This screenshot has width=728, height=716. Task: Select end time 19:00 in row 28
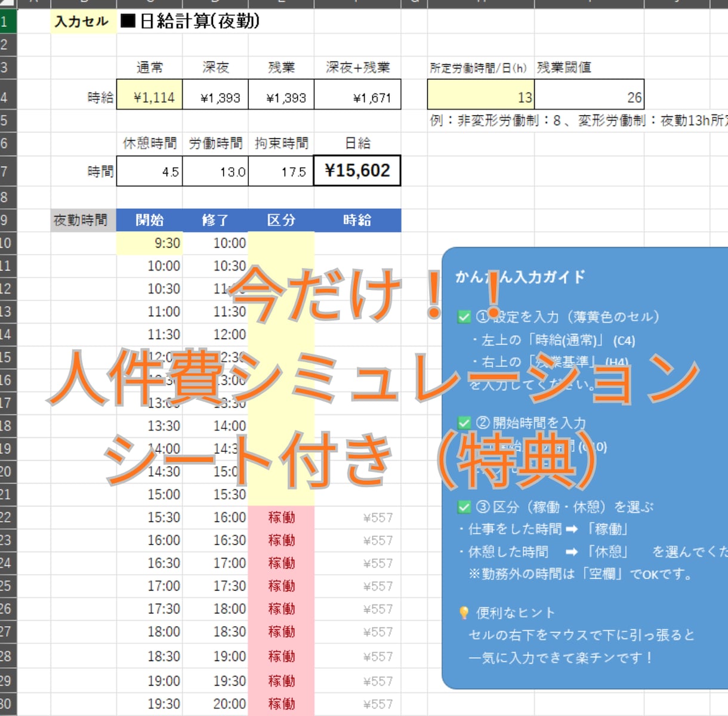click(x=215, y=656)
